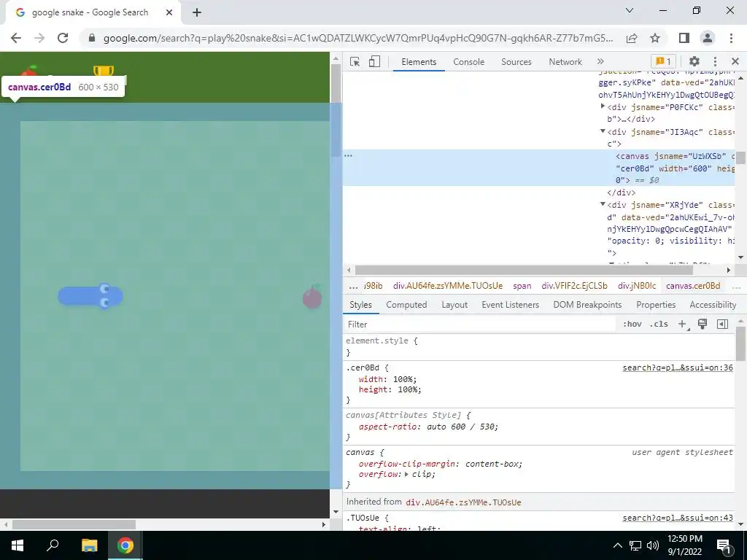Image resolution: width=747 pixels, height=560 pixels.
Task: Click the span breadcrumb
Action: [522, 286]
